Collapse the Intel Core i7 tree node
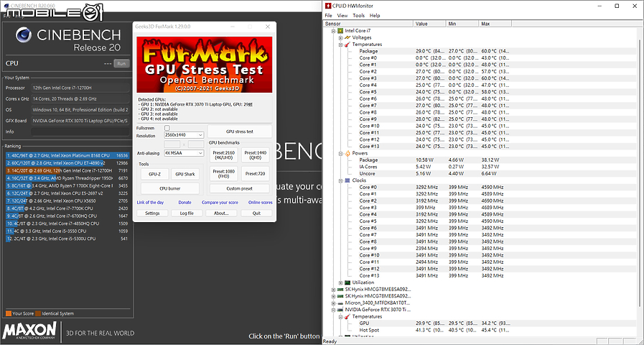This screenshot has width=644, height=345. click(334, 31)
